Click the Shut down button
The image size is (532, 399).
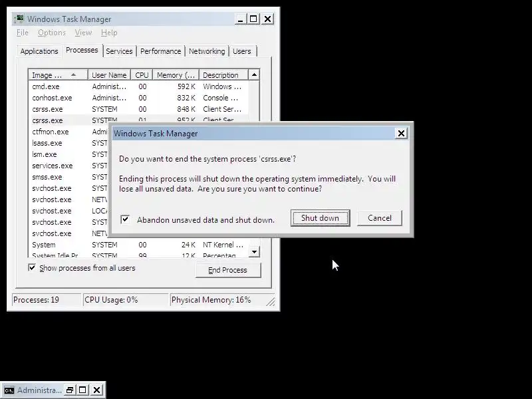pyautogui.click(x=320, y=218)
